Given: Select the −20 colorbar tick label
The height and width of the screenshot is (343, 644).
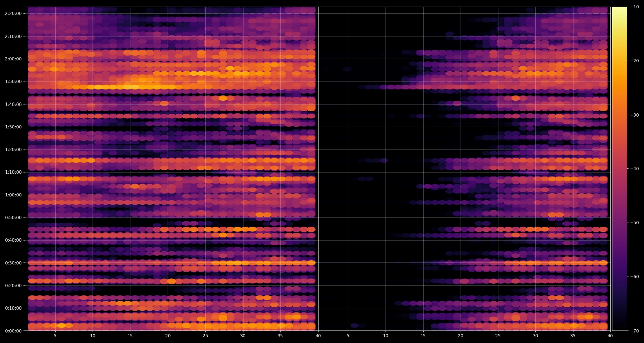Looking at the screenshot, I should click(x=634, y=61).
